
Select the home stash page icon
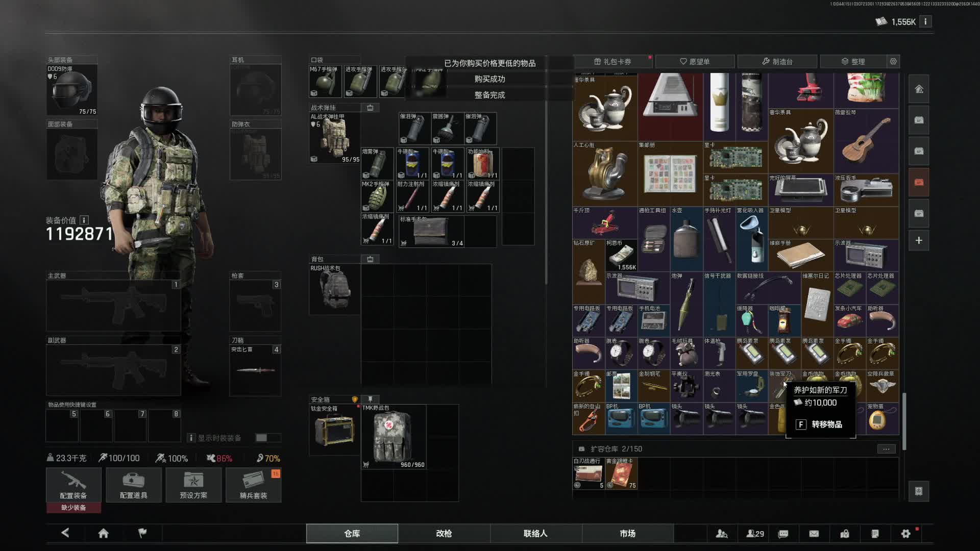(x=919, y=89)
